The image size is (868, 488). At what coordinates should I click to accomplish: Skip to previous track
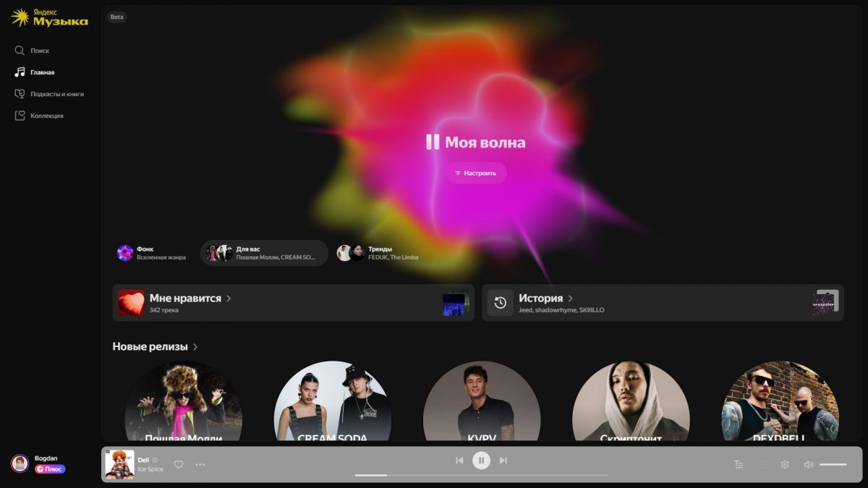click(x=459, y=461)
